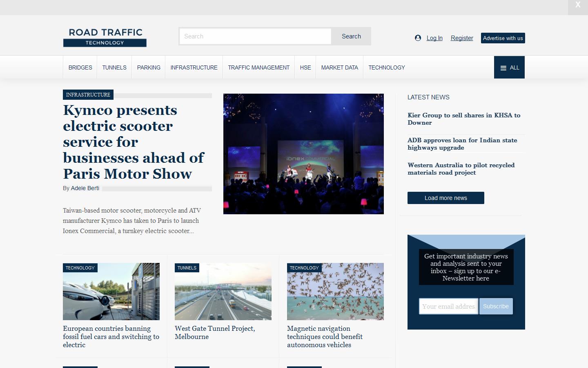The width and height of the screenshot is (588, 368).
Task: Focus the newsletter email address field
Action: click(x=448, y=306)
